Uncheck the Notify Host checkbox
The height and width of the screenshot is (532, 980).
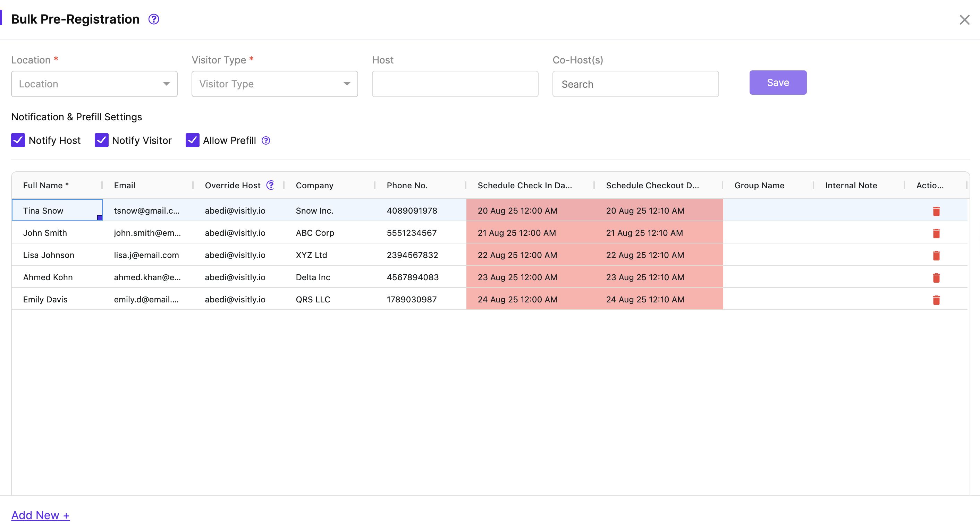coord(18,140)
